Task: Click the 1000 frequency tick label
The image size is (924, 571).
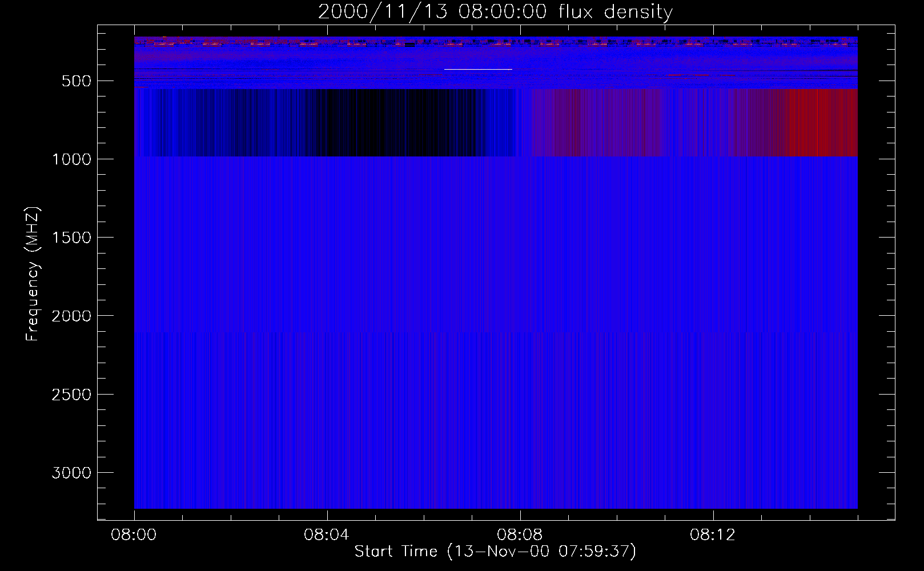Action: (71, 159)
